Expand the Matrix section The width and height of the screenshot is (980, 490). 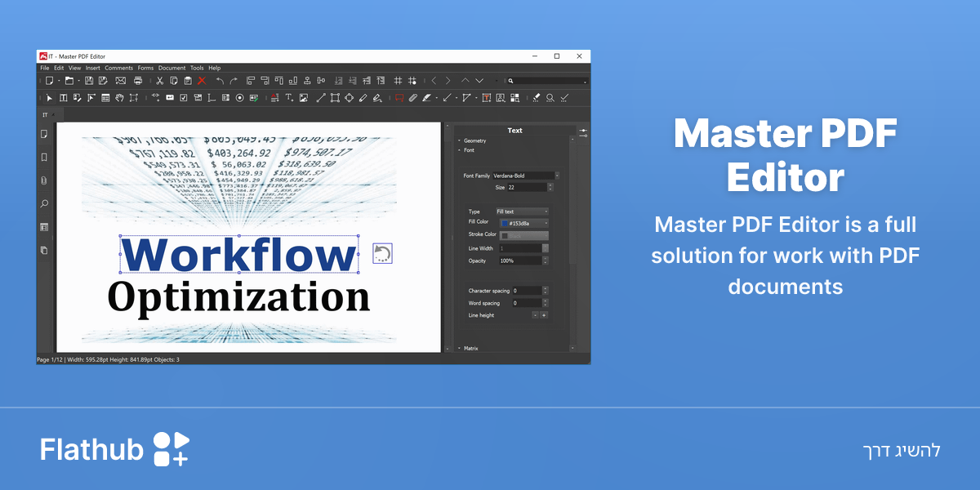(470, 349)
